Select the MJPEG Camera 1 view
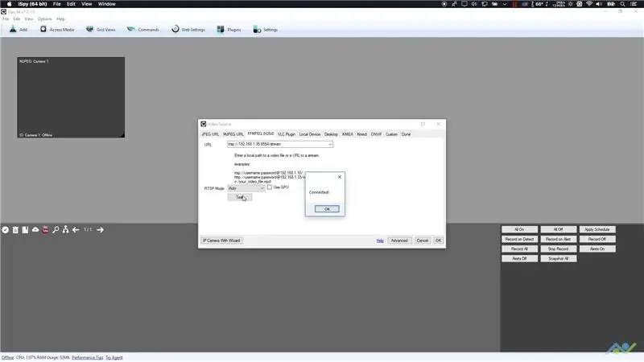Image resolution: width=644 pixels, height=362 pixels. click(71, 97)
